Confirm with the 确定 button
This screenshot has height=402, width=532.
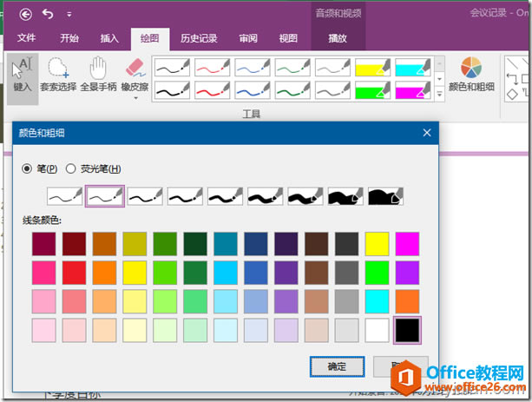pyautogui.click(x=337, y=367)
